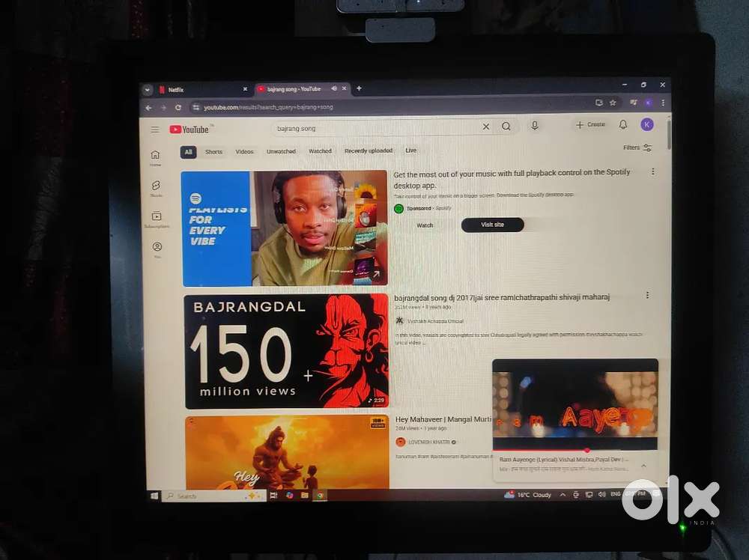Start a voice search with the microphone icon
This screenshot has width=749, height=560.
535,125
